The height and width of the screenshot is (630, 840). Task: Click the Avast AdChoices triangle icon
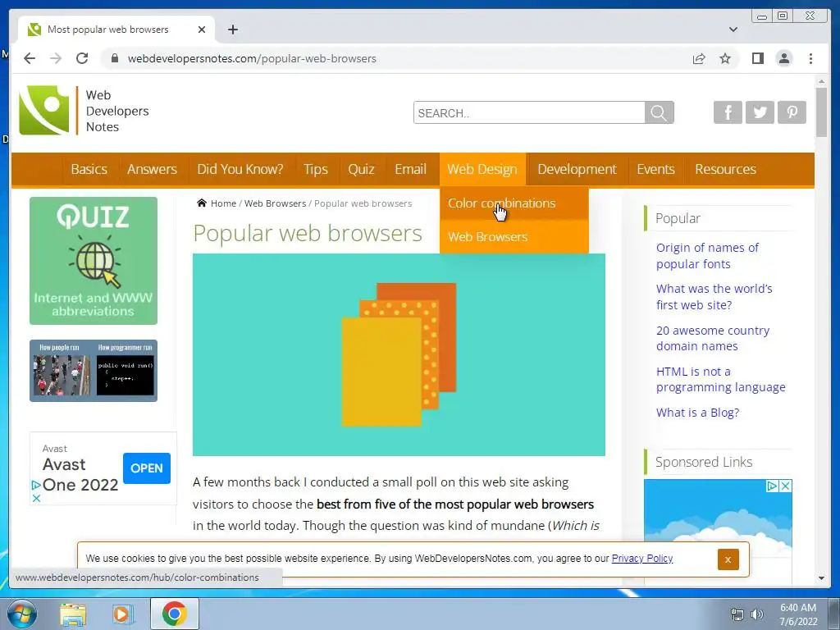pyautogui.click(x=36, y=486)
